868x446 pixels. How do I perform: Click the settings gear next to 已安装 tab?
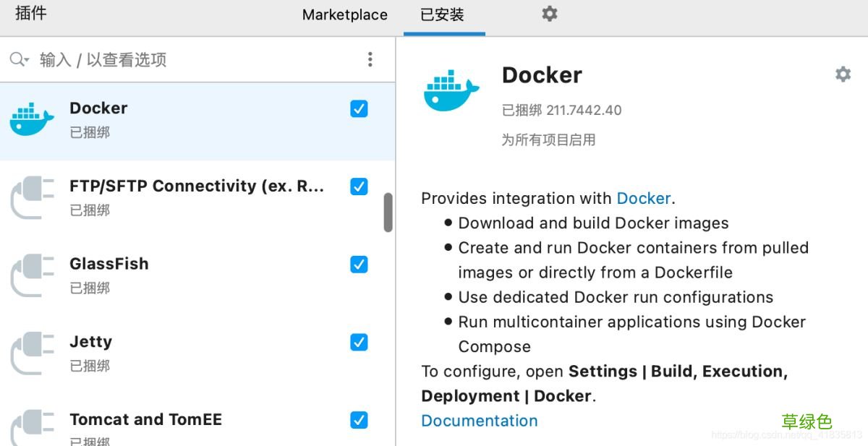549,14
